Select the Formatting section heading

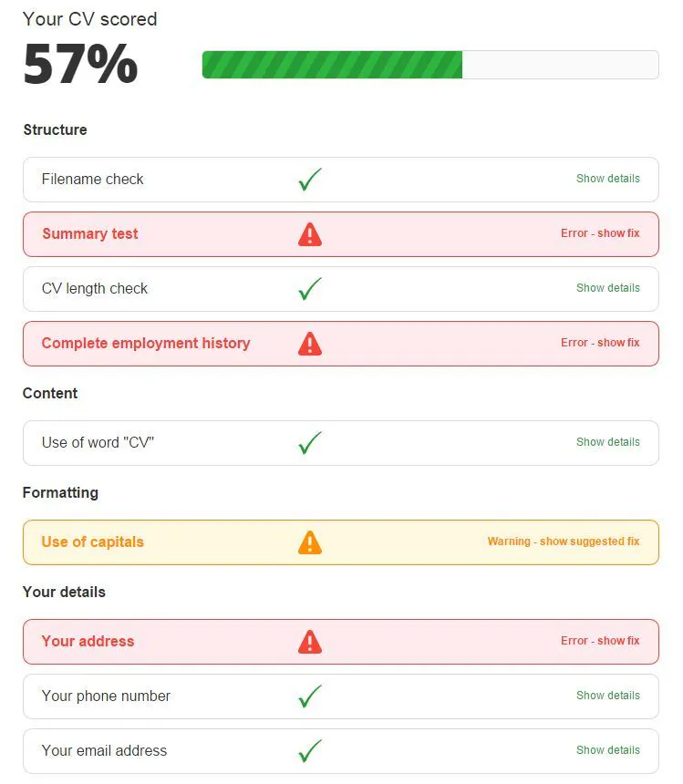(60, 492)
